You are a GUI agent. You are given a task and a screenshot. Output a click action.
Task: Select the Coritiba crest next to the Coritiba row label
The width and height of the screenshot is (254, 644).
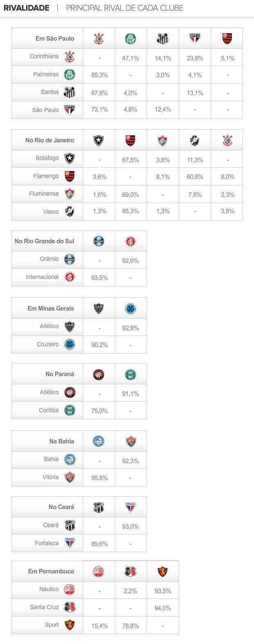pos(70,410)
